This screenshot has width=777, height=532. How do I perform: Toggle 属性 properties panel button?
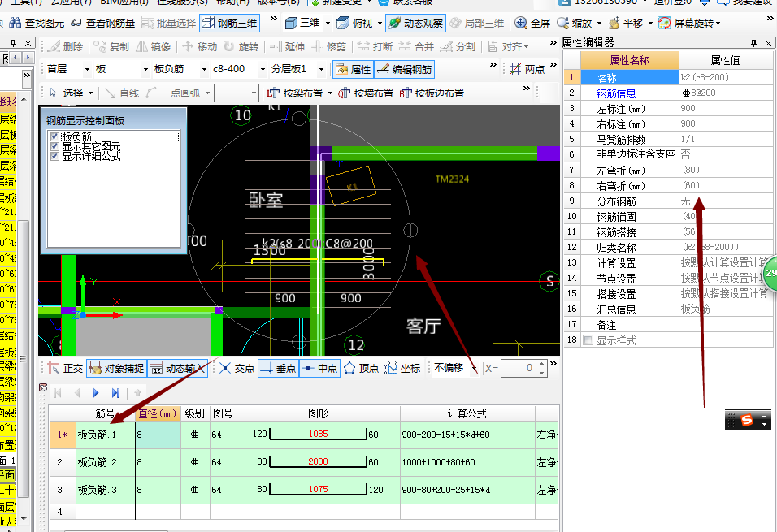coord(354,69)
